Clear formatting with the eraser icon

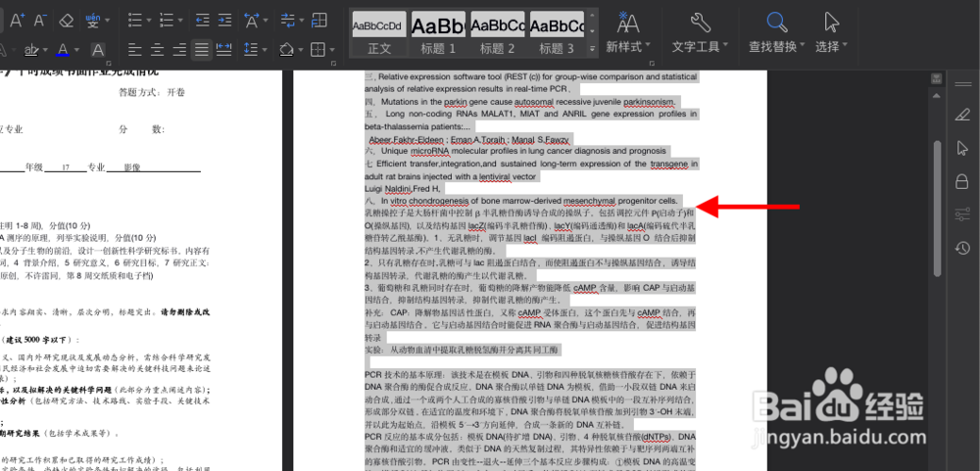pos(67,20)
